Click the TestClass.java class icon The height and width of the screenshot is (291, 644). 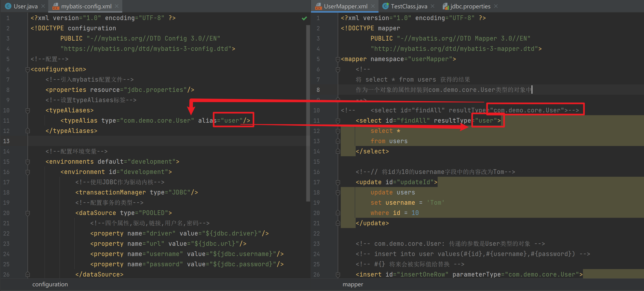[x=385, y=6]
